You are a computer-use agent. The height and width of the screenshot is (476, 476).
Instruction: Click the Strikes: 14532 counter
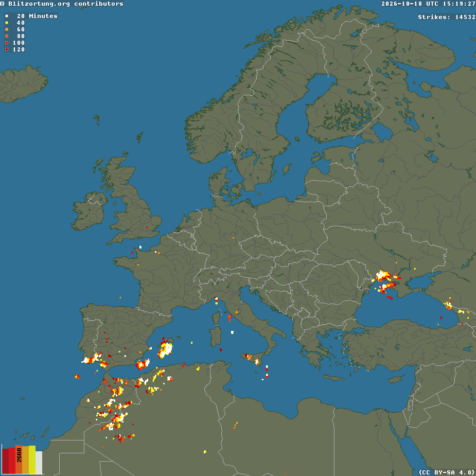pyautogui.click(x=446, y=17)
